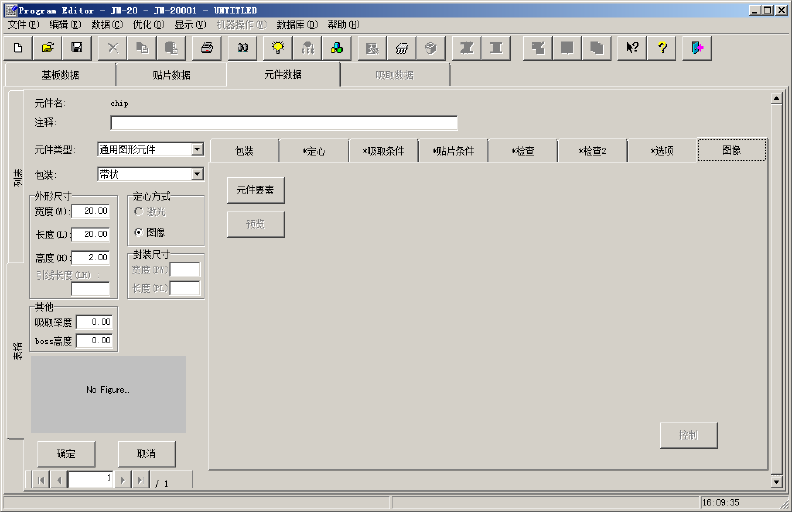Select the 图像 centering method radio button
Viewport: 792px width, 512px height.
(138, 232)
